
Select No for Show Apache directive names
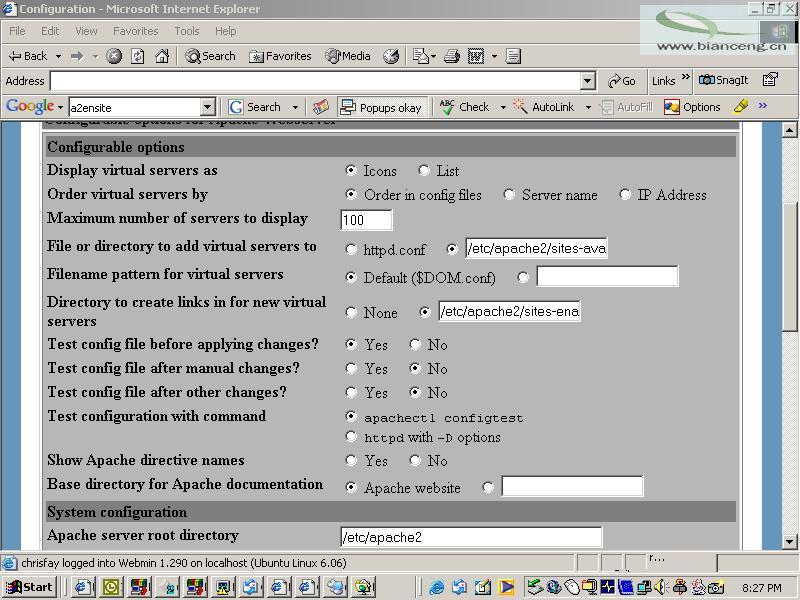[415, 461]
